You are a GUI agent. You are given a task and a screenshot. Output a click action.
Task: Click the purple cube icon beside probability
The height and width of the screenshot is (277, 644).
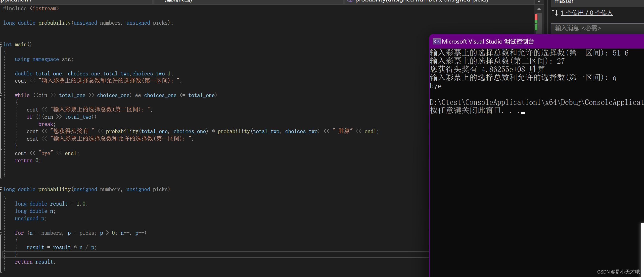350,1
